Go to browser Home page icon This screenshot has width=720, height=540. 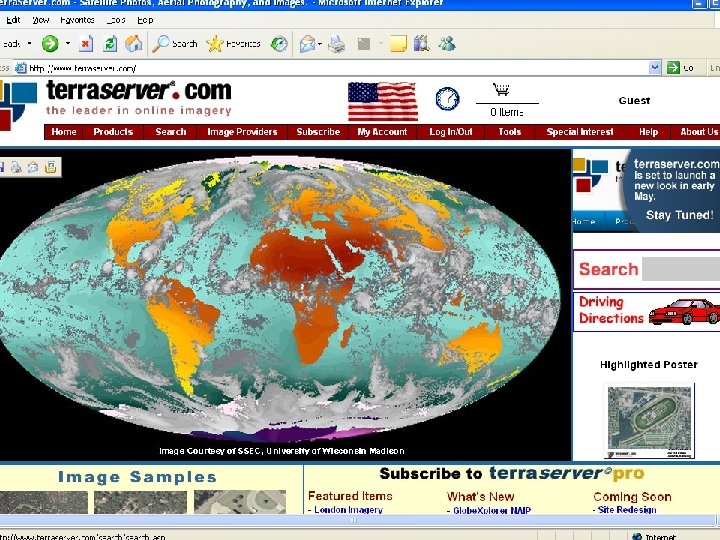coord(134,44)
